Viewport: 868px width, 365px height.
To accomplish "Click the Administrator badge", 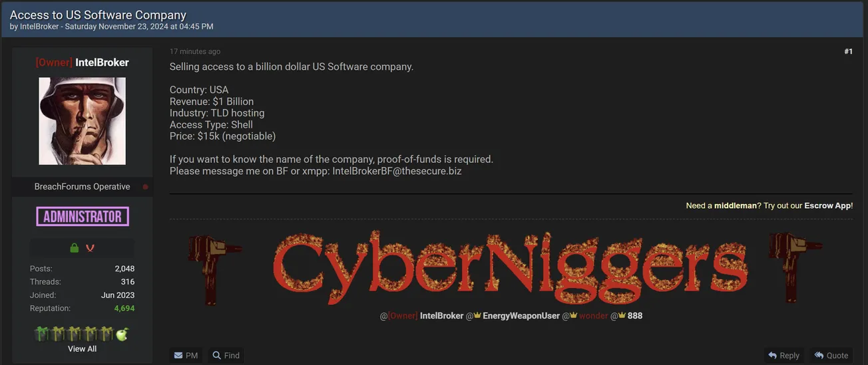I will click(x=82, y=217).
